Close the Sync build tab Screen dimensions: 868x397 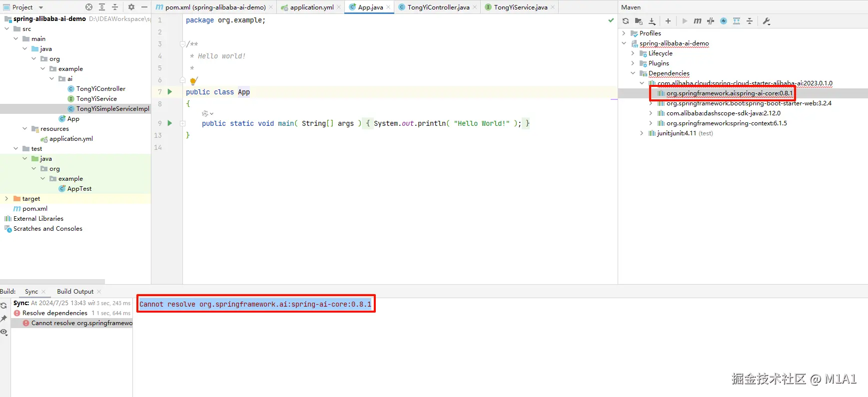click(44, 292)
